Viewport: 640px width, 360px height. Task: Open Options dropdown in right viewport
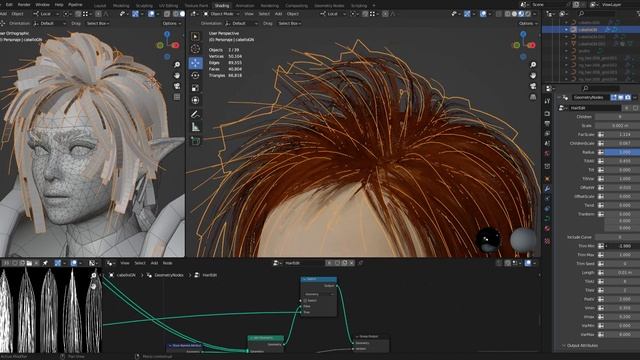[x=528, y=24]
